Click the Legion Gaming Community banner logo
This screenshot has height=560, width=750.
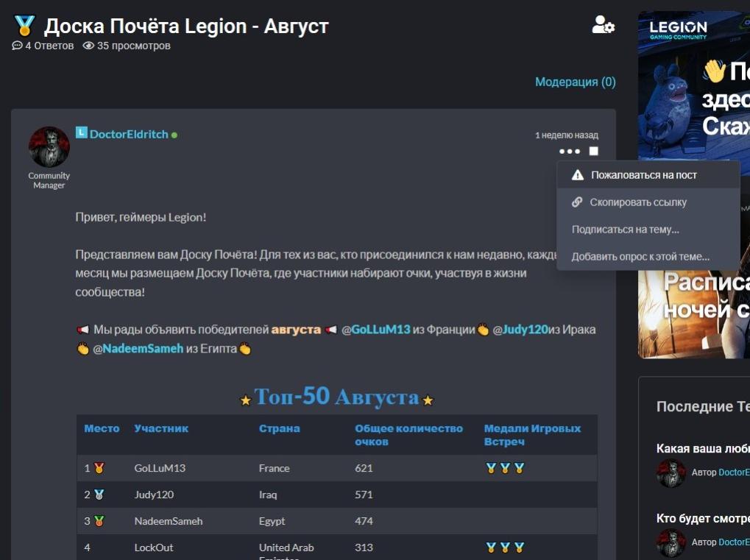tap(678, 31)
